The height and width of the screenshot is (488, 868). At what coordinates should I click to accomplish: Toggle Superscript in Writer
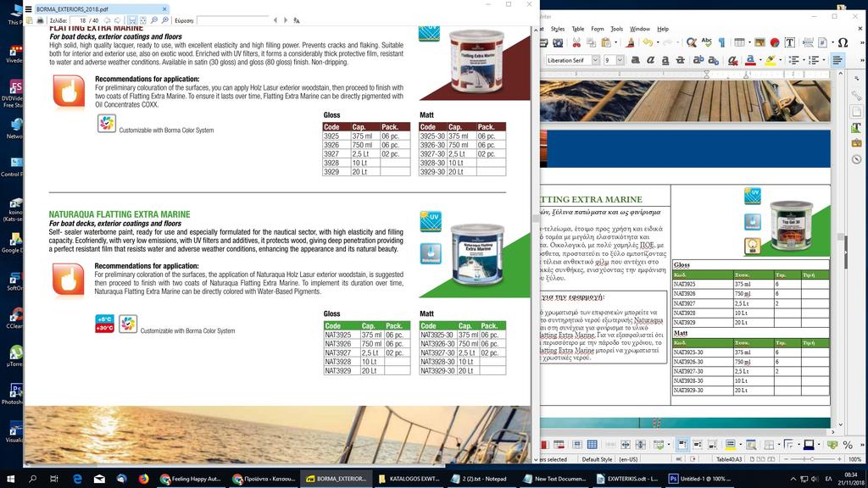pyautogui.click(x=698, y=60)
